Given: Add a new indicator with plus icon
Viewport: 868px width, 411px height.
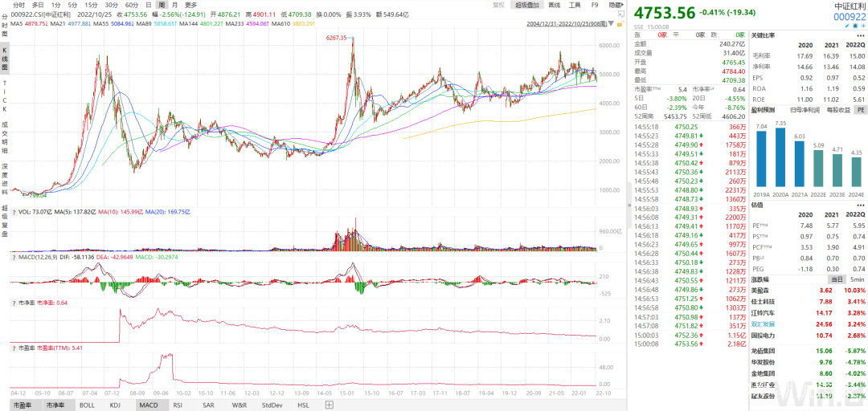Looking at the screenshot, I should point(330,405).
